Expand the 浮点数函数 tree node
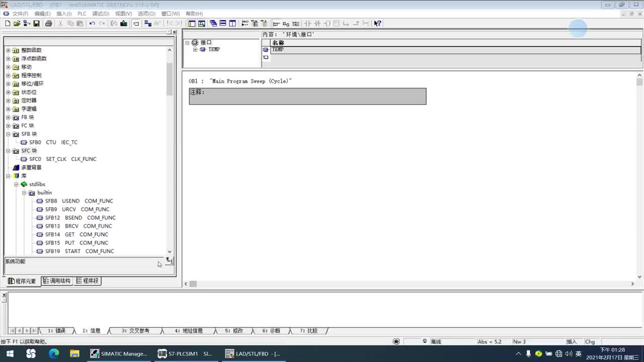Viewport: 644px width, 362px height. coord(8,58)
